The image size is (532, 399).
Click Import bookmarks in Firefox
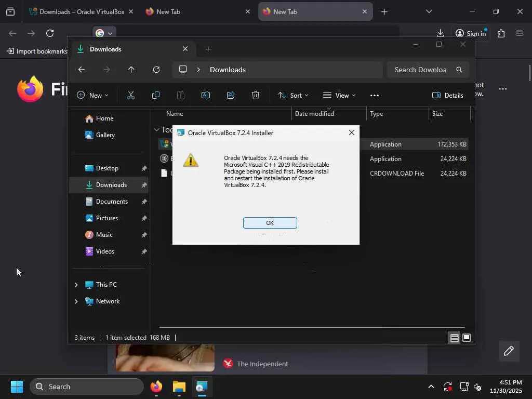point(37,51)
